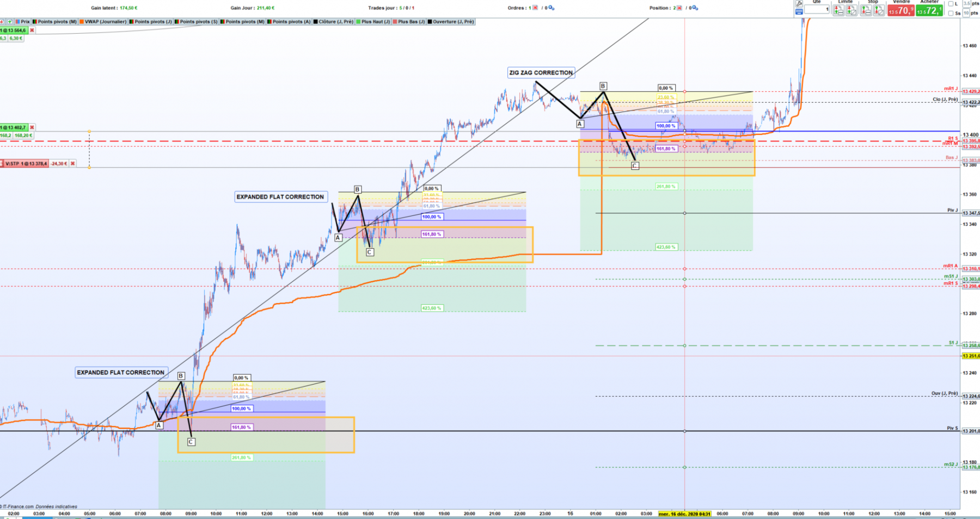
Task: Toggle the Ss checkbox
Action: (x=951, y=14)
